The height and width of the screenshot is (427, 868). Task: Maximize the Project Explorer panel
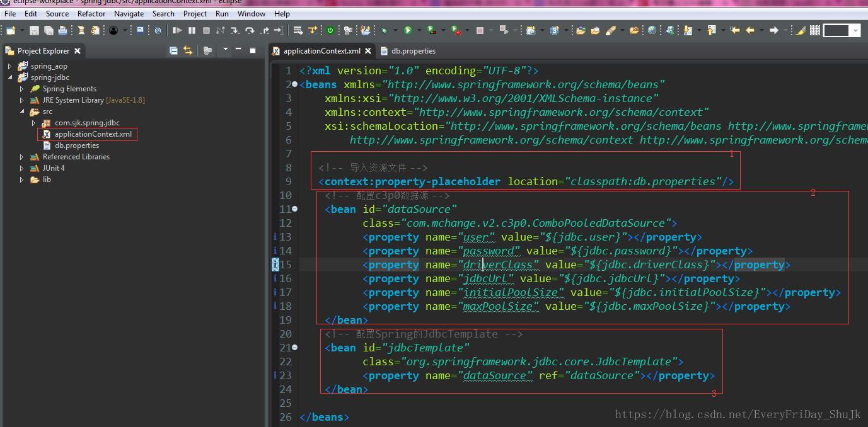(253, 50)
